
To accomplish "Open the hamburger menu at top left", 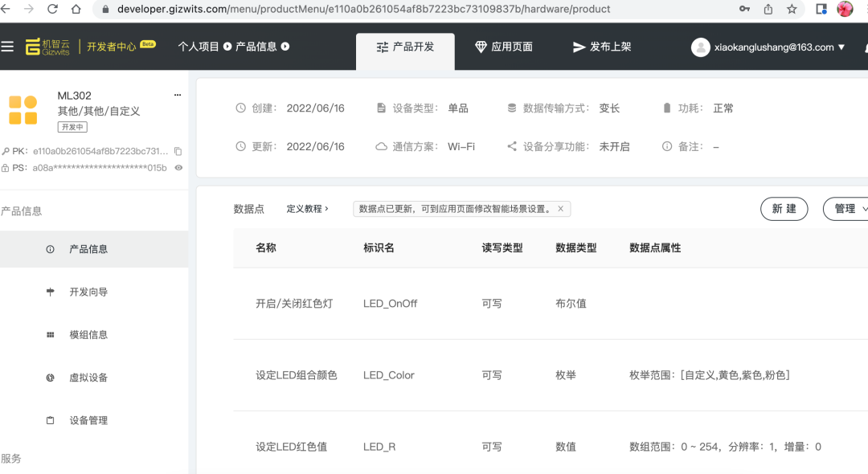I will 8,47.
